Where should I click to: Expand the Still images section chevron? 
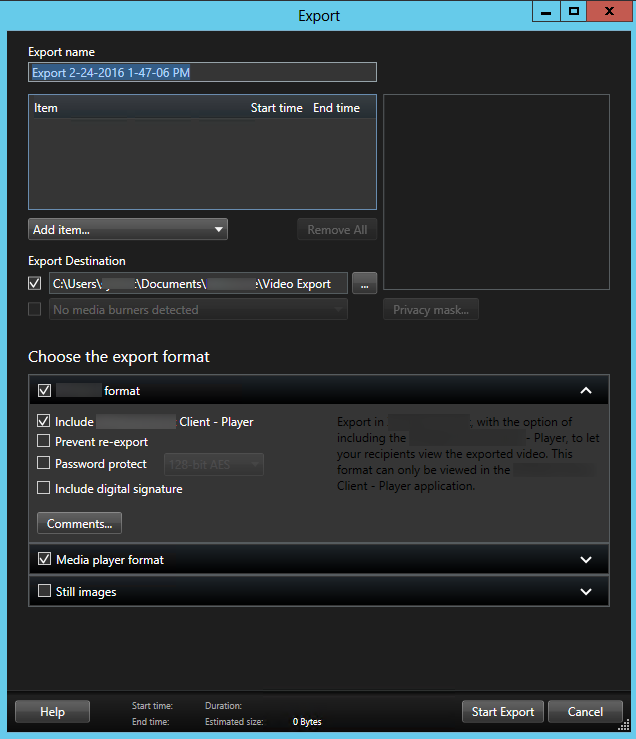pos(586,592)
